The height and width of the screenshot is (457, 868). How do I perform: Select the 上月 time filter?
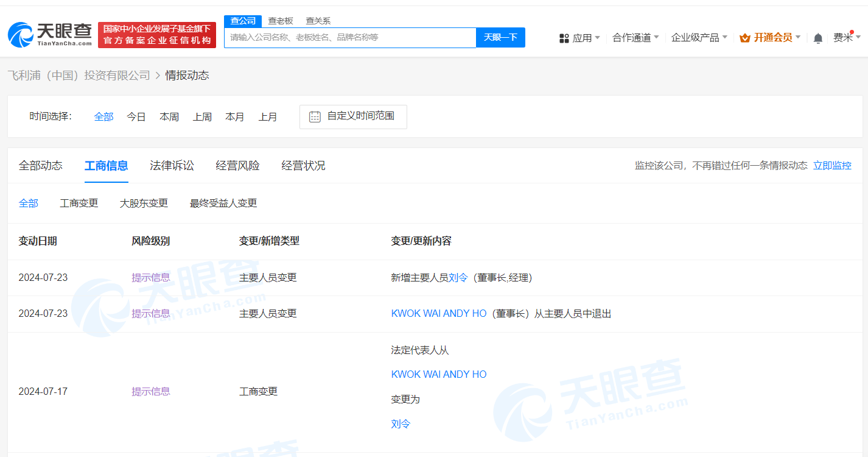[x=268, y=116]
